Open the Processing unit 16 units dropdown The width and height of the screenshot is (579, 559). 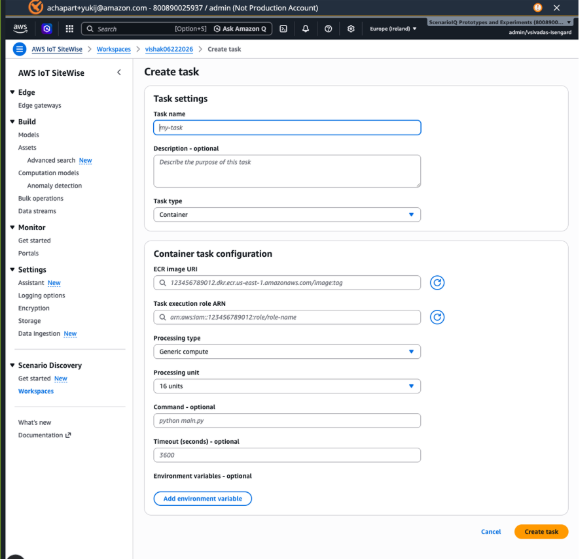click(x=287, y=386)
